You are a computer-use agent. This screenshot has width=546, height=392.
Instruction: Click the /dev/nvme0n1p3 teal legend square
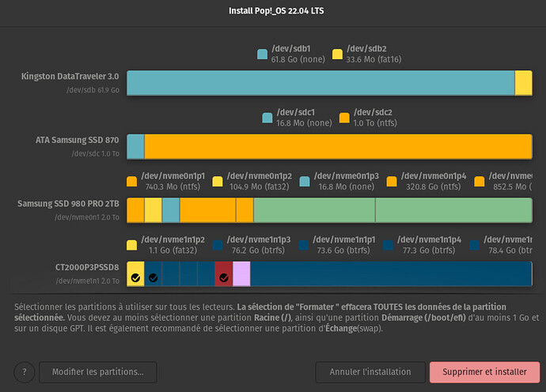tap(305, 181)
